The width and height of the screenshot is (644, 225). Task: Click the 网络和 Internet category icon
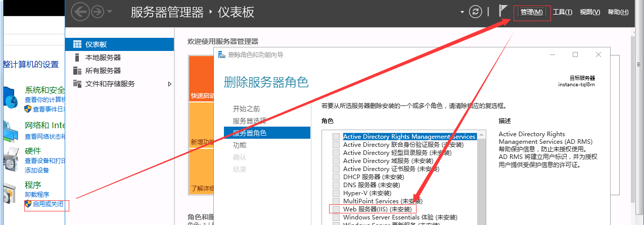click(10, 132)
